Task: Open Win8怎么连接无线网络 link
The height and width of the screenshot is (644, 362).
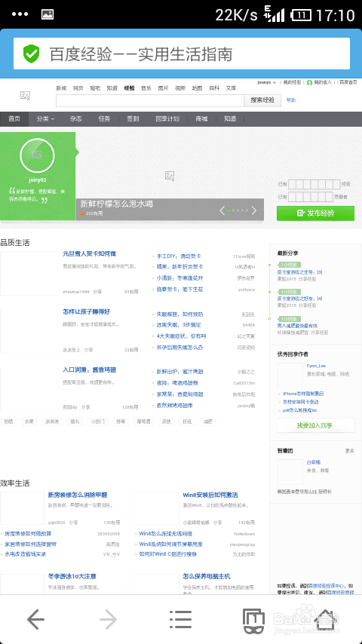Action: coord(166,533)
